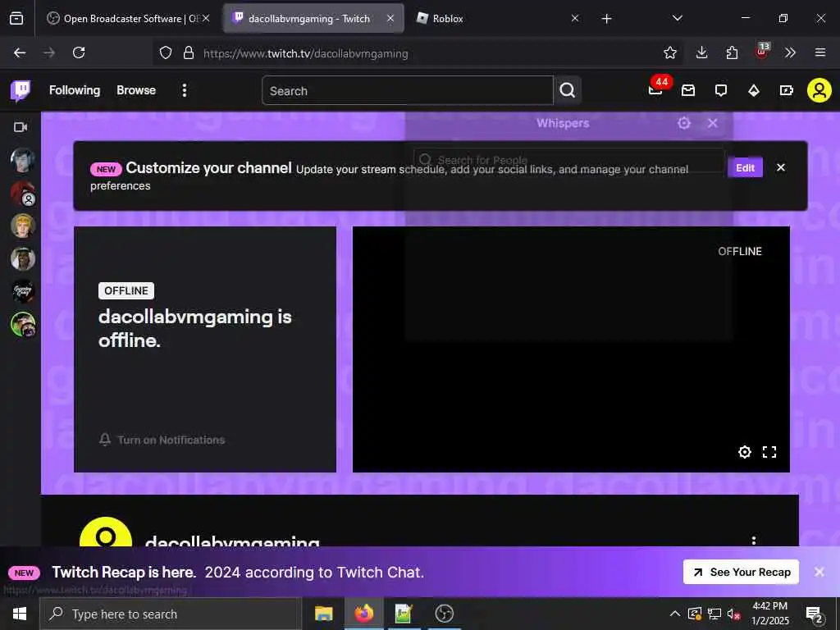Enter fullscreen on the offline player
The width and height of the screenshot is (840, 630).
769,452
